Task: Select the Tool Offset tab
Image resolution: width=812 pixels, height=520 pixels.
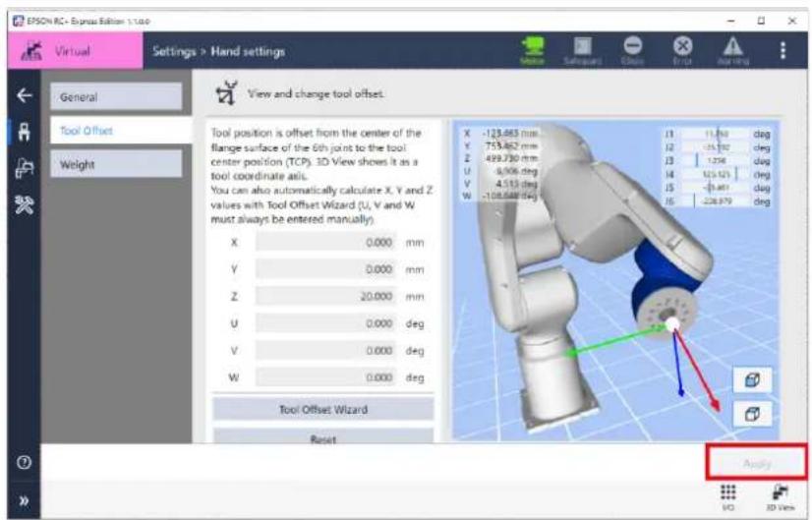Action: pyautogui.click(x=120, y=131)
